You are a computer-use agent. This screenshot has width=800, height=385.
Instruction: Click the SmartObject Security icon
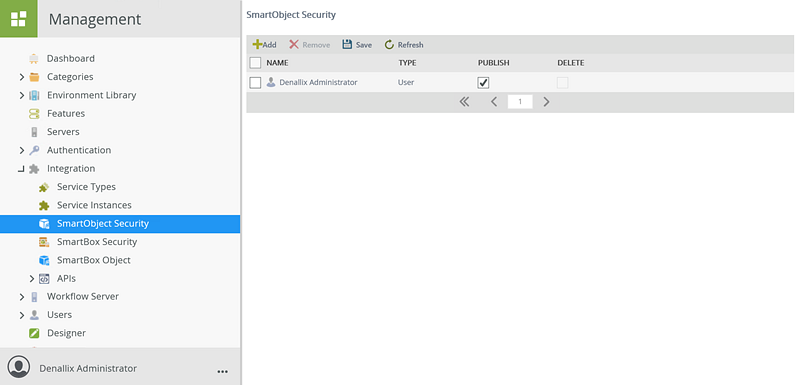(44, 224)
